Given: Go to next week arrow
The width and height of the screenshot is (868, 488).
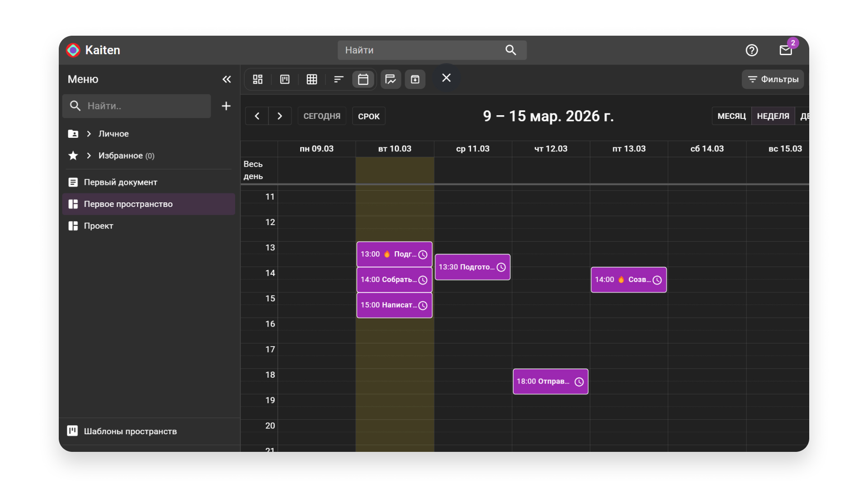Looking at the screenshot, I should (x=280, y=116).
